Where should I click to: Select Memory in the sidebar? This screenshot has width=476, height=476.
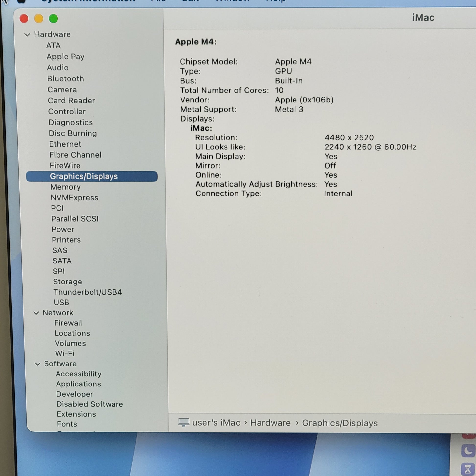66,187
